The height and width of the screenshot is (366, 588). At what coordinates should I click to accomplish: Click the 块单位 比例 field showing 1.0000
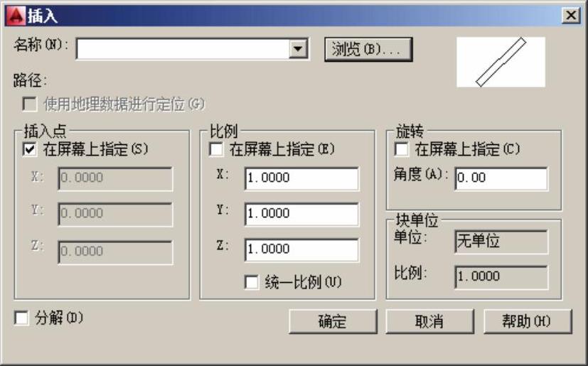click(x=501, y=276)
